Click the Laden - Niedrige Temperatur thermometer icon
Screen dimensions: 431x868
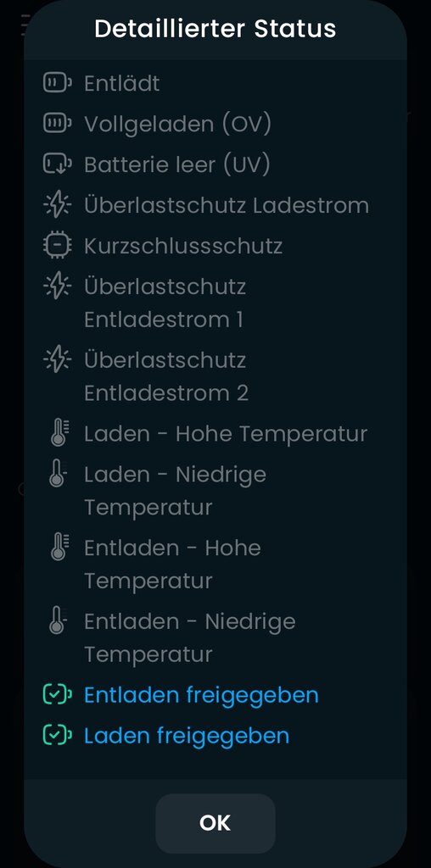click(x=58, y=475)
